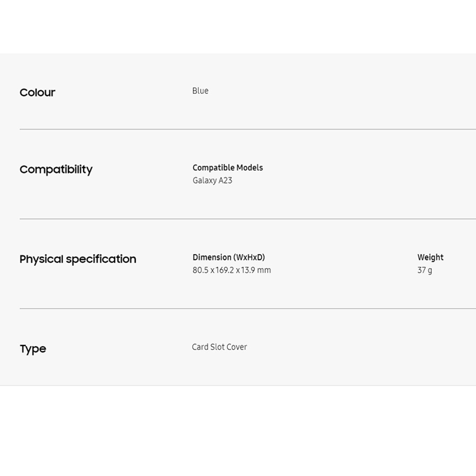The width and height of the screenshot is (476, 476).
Task: Click the Compatibility section heading
Action: (x=56, y=170)
